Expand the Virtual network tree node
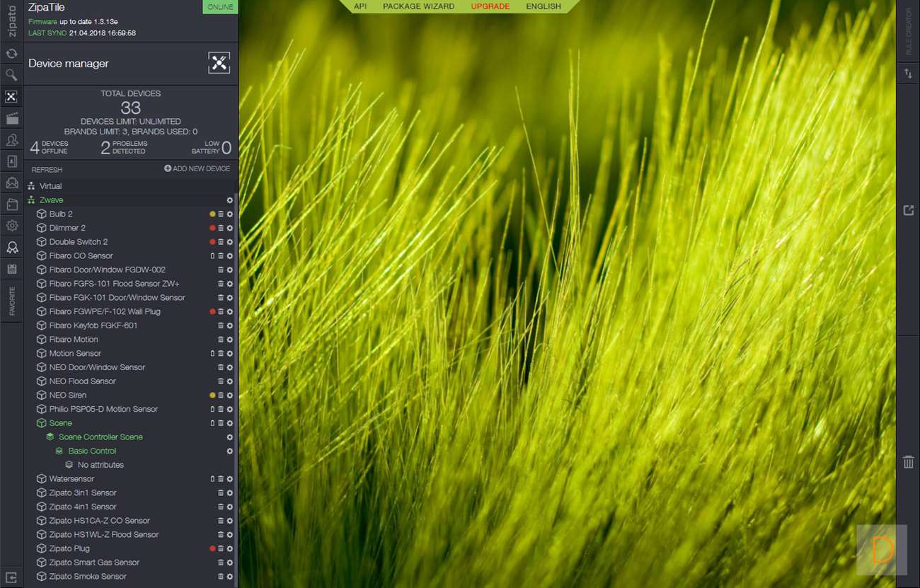Screen dimensions: 920x588 click(50, 186)
